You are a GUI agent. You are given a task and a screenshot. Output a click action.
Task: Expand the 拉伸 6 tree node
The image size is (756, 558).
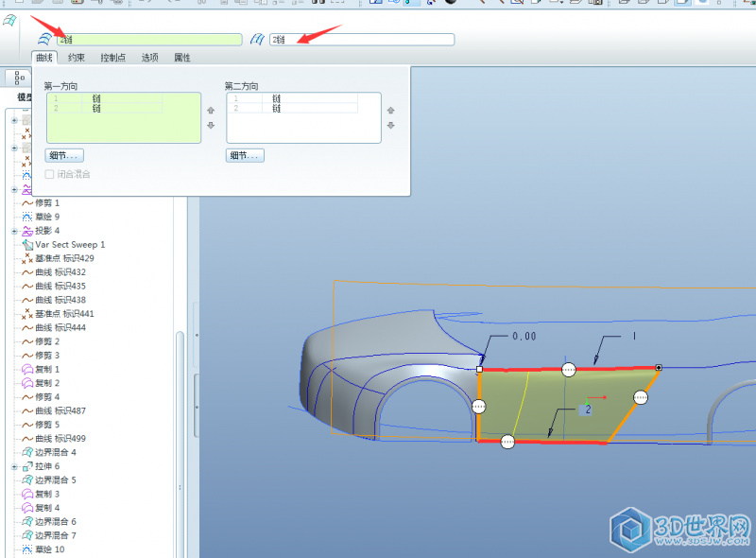(x=14, y=467)
